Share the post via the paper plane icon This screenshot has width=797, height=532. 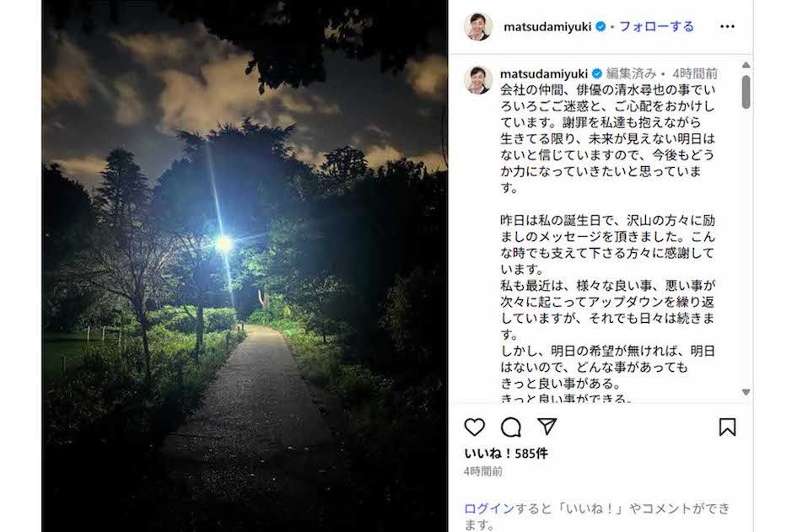547,427
